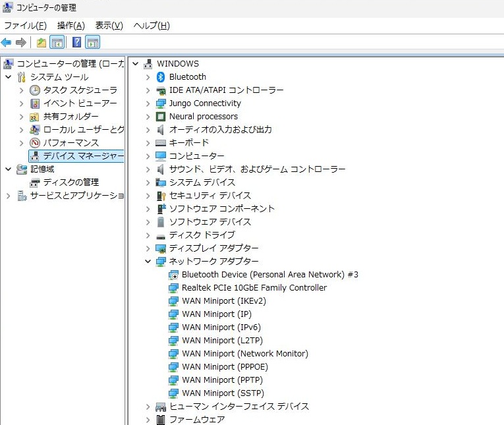Toggle the console tree show/hide button
Image resolution: width=504 pixels, height=425 pixels.
click(57, 43)
